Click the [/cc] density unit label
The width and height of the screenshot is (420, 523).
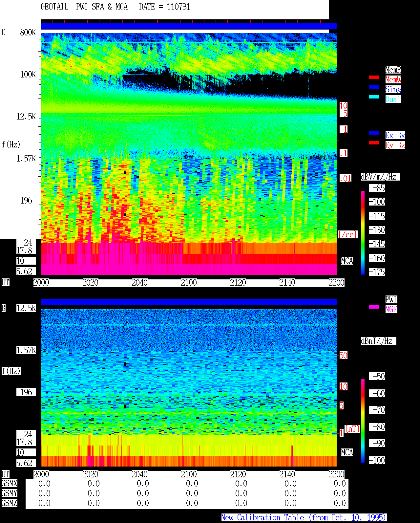pos(347,235)
